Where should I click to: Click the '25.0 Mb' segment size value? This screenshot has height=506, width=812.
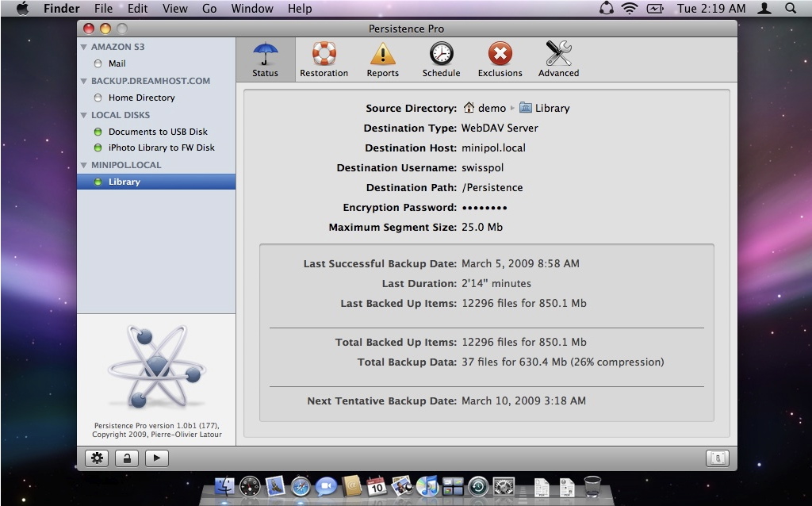point(482,227)
